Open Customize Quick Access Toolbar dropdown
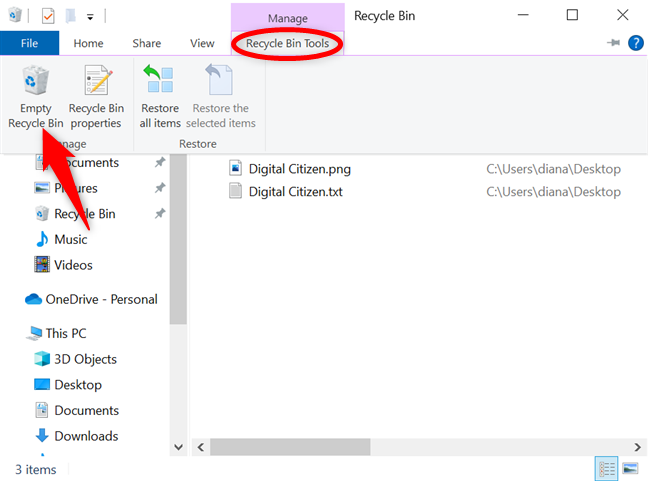Screen dimensions: 648x481 click(x=90, y=17)
